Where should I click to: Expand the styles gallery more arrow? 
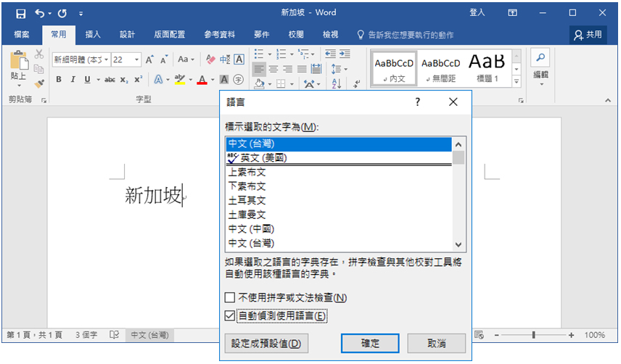[517, 81]
